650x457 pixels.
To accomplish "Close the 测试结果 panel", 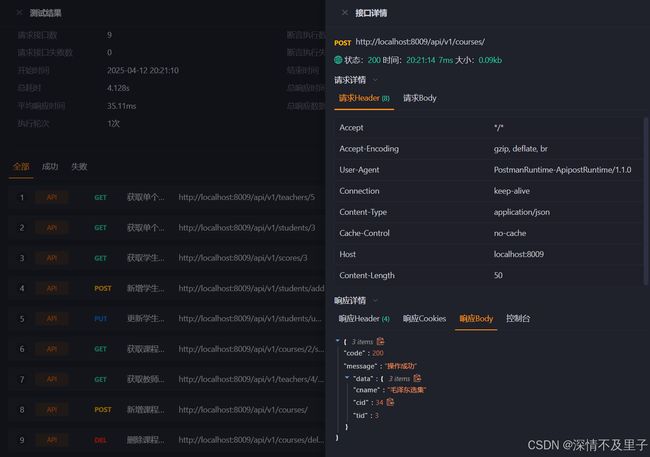I will [x=19, y=13].
